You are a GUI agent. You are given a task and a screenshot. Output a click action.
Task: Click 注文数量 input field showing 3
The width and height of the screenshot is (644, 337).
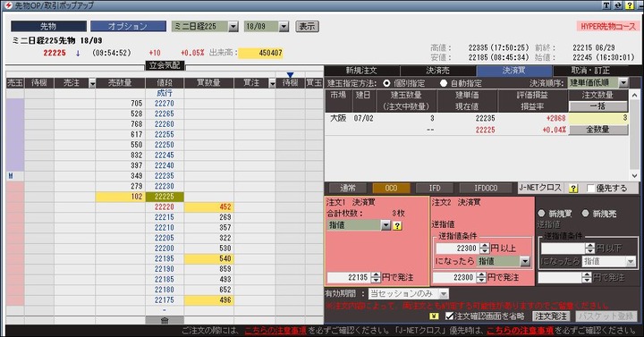(x=598, y=118)
